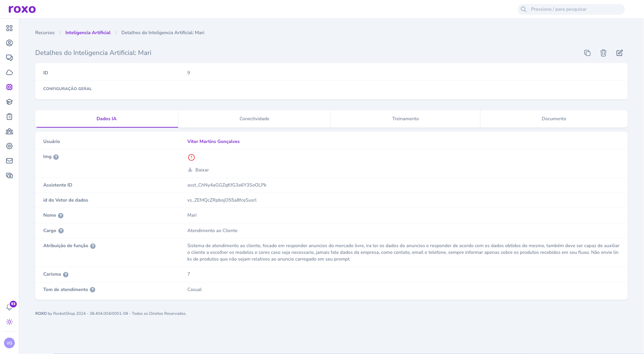Viewport: 644px width, 354px height.
Task: Click the trash delete icon
Action: coord(603,53)
